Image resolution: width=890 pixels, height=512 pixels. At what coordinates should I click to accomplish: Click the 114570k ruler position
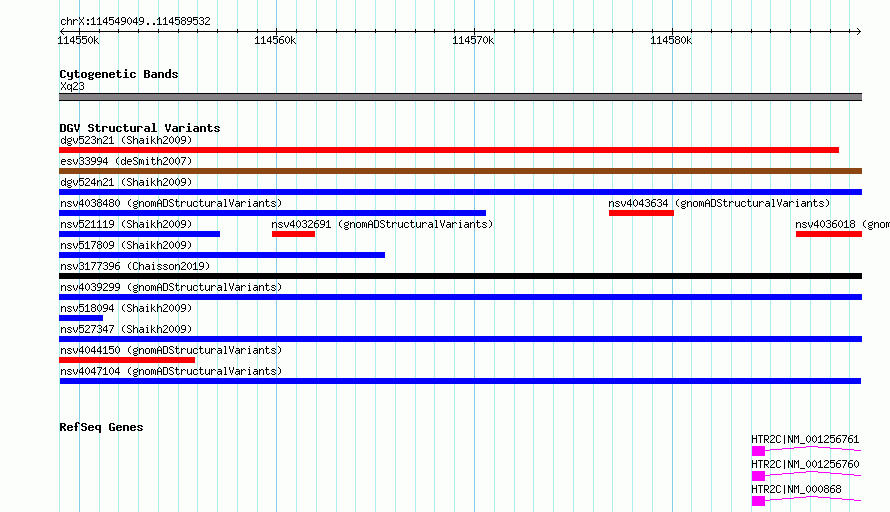pos(473,40)
